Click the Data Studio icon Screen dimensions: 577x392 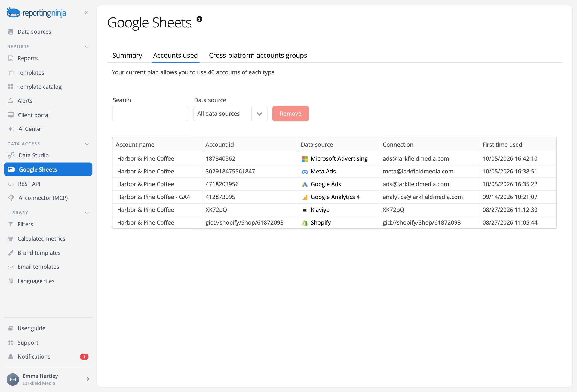pyautogui.click(x=11, y=155)
